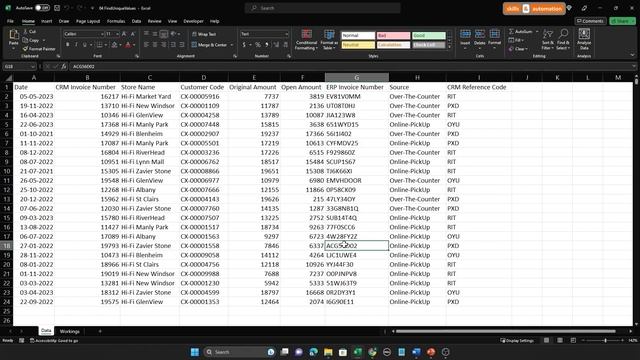The width and height of the screenshot is (640, 360).
Task: Open Conditional Formatting
Action: pos(306,40)
